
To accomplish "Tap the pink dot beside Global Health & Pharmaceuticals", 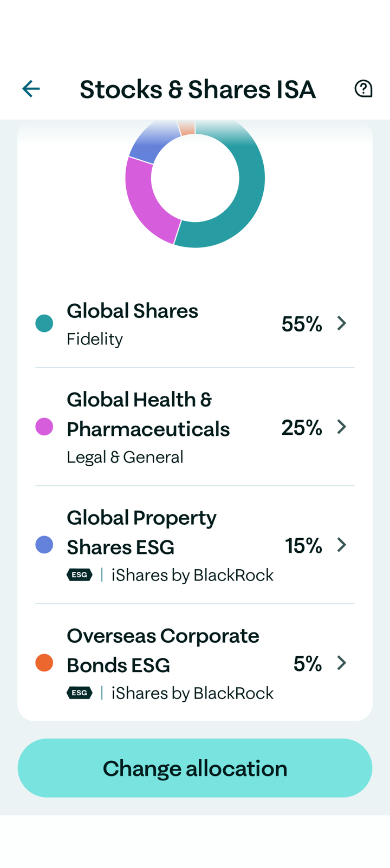I will tap(44, 427).
